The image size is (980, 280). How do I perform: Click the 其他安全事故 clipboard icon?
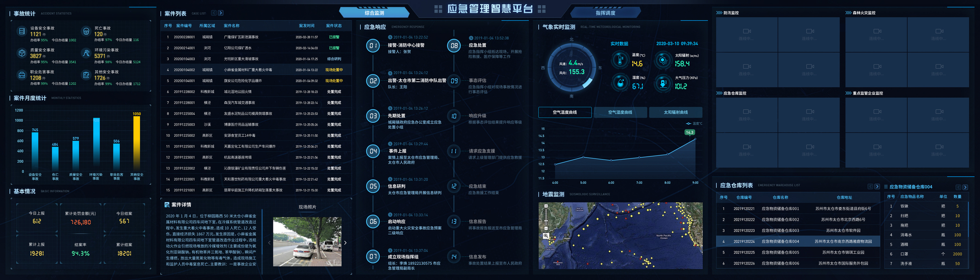[x=86, y=75]
